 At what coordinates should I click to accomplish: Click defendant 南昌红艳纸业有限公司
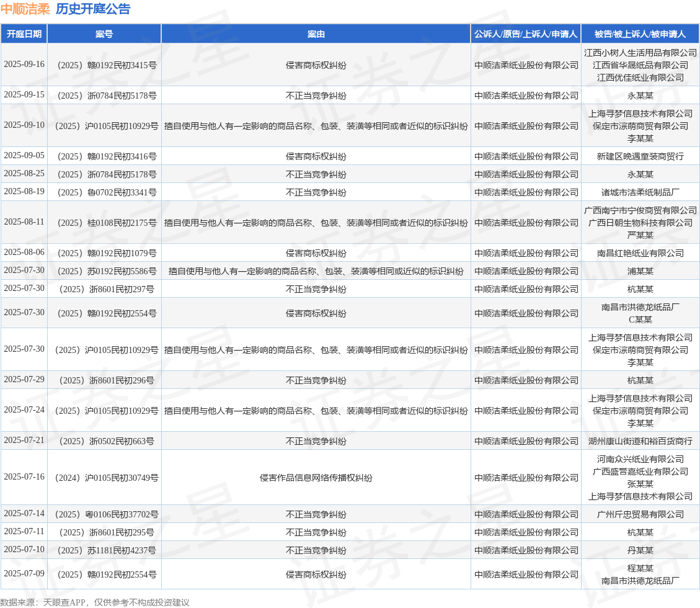point(640,253)
